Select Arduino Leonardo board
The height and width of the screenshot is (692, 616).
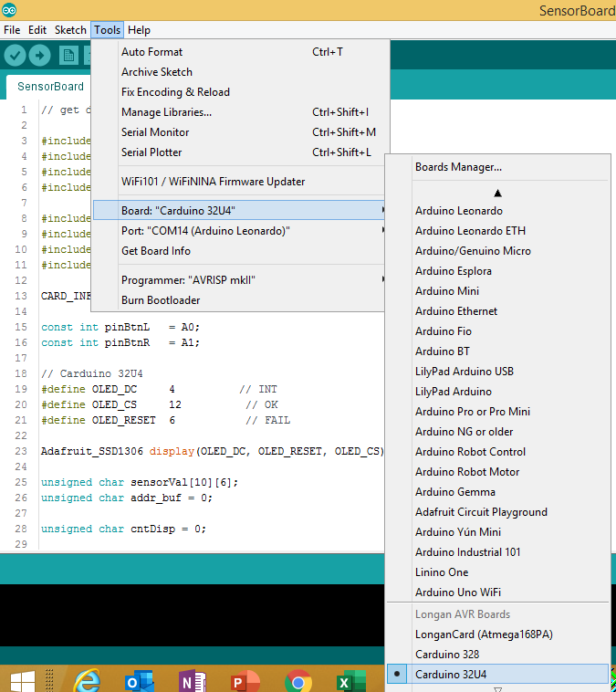[497, 211]
